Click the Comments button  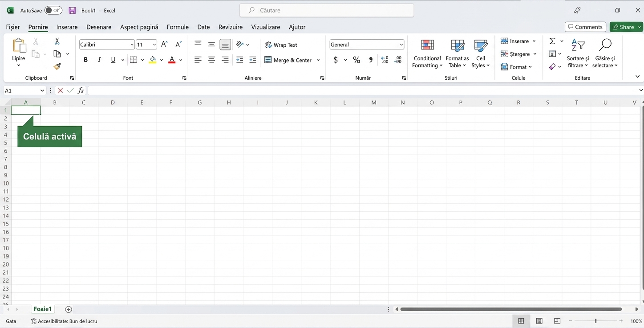pos(585,27)
